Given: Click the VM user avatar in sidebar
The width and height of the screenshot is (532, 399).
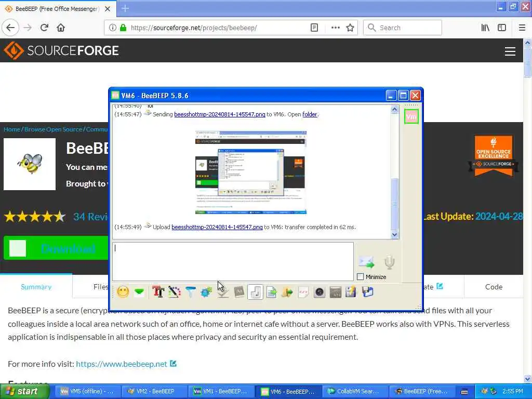Looking at the screenshot, I should point(411,117).
